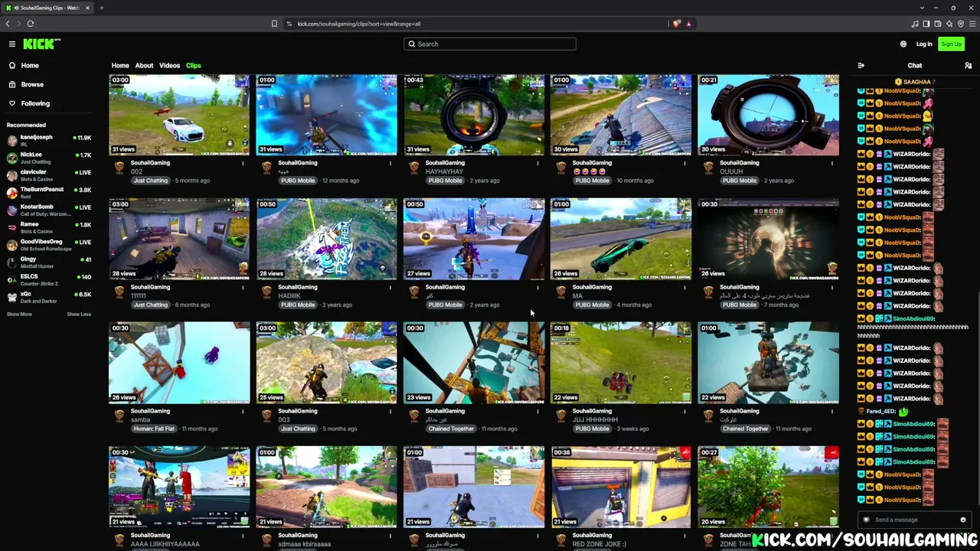Collapse the chat panel with arrow icon

pyautogui.click(x=861, y=66)
